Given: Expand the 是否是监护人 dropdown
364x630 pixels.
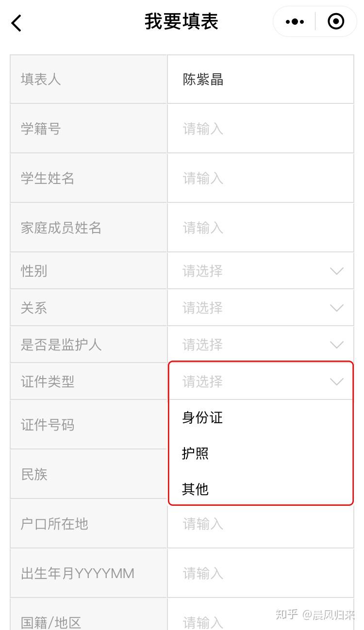Looking at the screenshot, I should (x=260, y=345).
